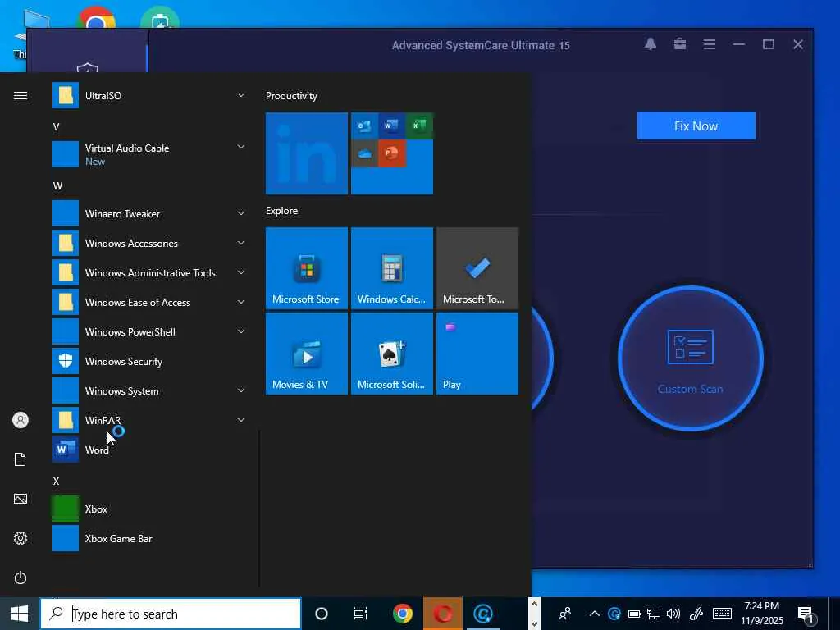Open Advanced SystemCare options menu icon
Viewport: 840px width, 630px height.
point(710,44)
